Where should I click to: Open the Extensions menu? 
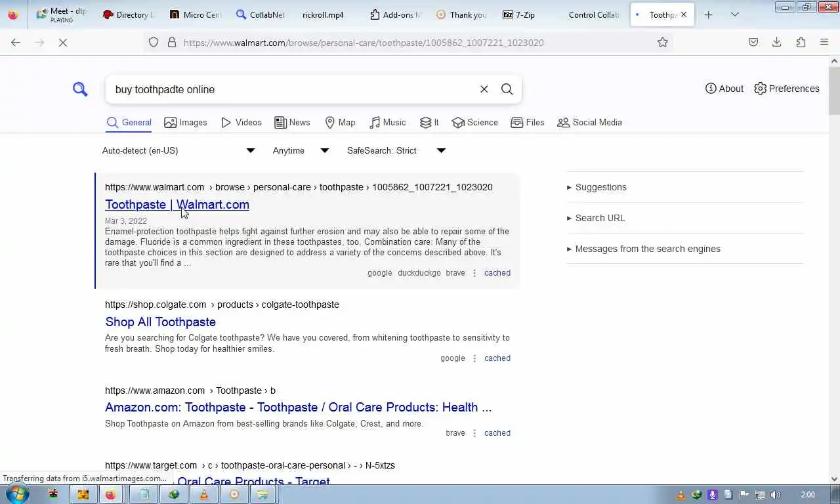[801, 43]
